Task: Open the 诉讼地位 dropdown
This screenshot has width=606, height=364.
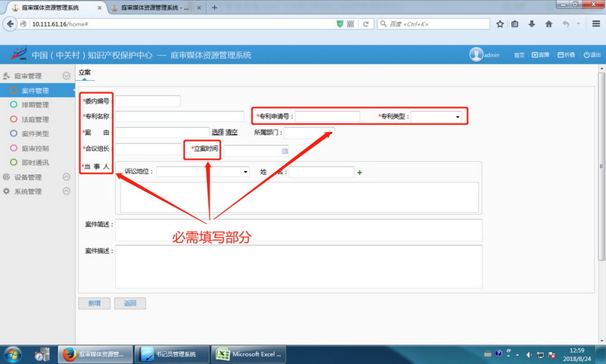Action: [245, 172]
